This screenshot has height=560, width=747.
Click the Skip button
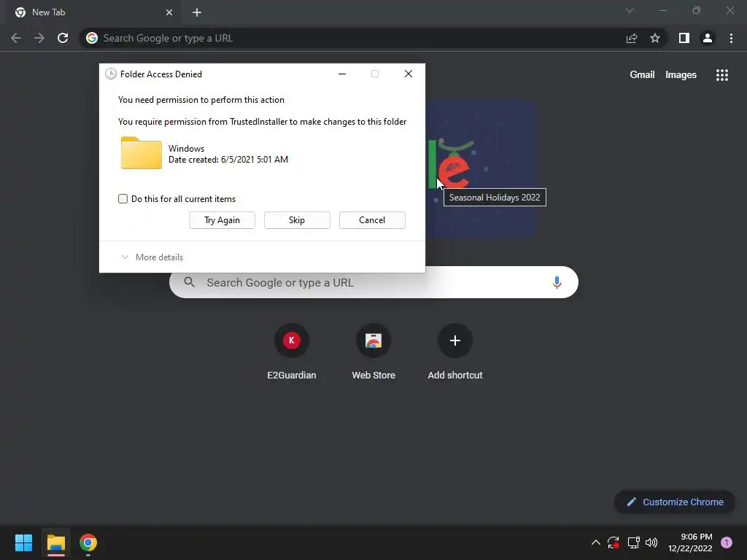point(297,220)
